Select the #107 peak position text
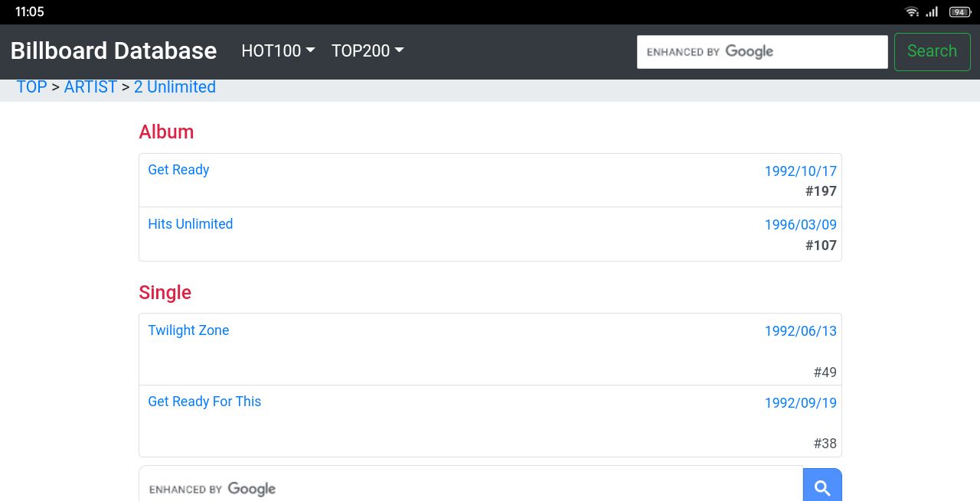 click(x=821, y=246)
